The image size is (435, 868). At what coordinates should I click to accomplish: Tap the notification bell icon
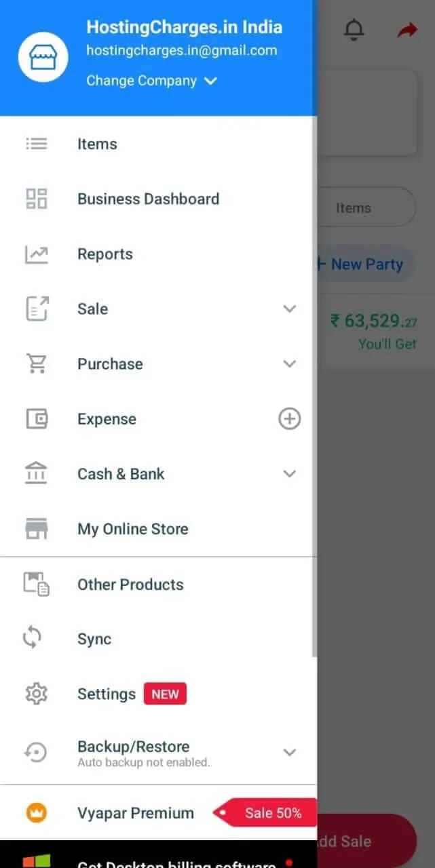(354, 30)
